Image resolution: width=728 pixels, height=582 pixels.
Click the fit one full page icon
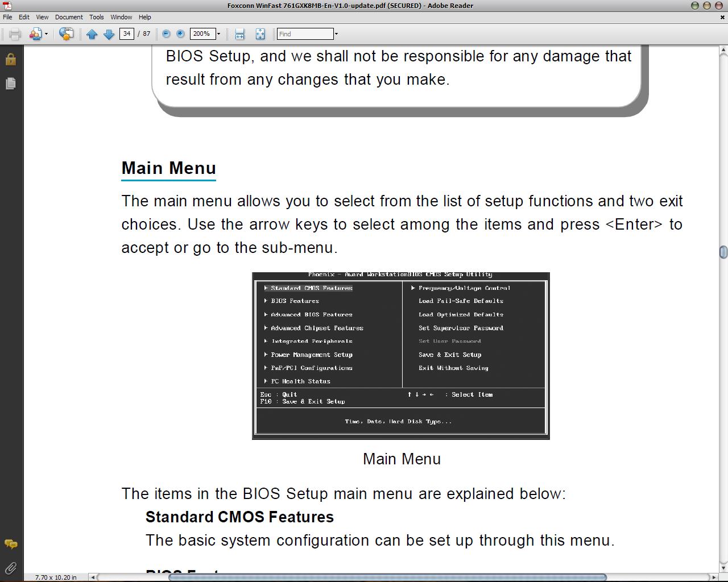pyautogui.click(x=260, y=34)
